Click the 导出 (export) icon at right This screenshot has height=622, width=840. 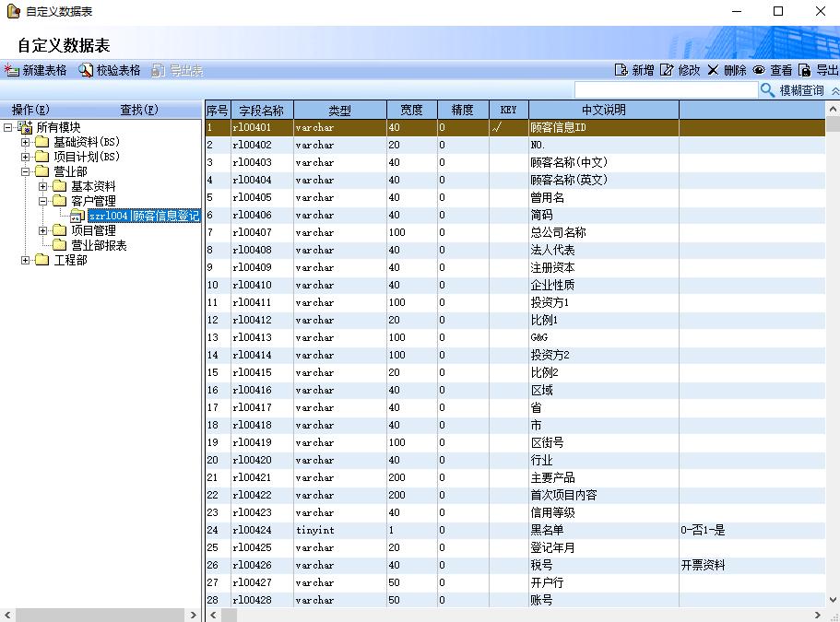[805, 70]
